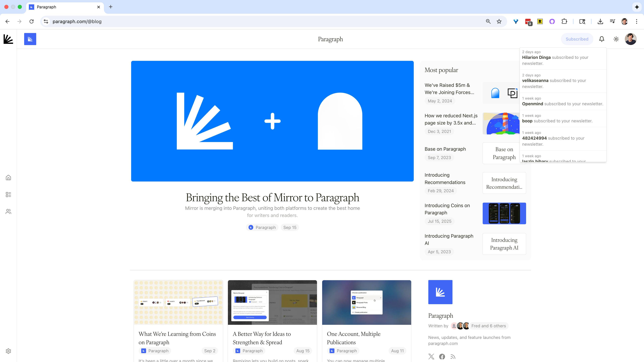Click the Facebook social icon
This screenshot has width=644, height=362.
pos(442,356)
